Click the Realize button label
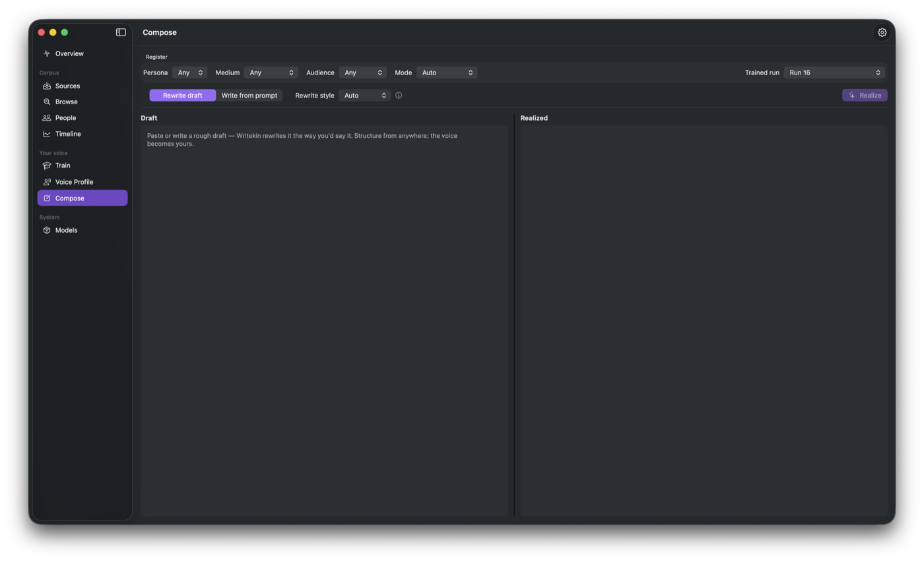 coord(870,96)
